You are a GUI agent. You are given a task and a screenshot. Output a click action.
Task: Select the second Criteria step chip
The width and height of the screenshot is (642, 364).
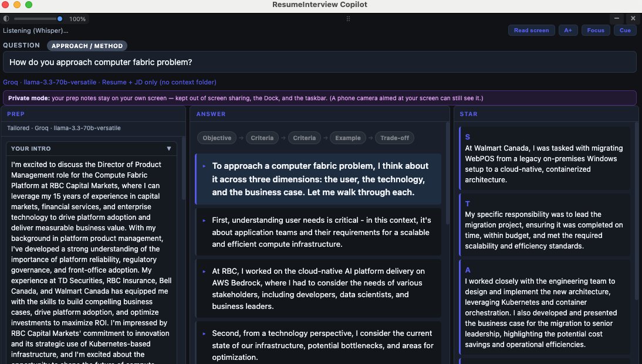(304, 138)
